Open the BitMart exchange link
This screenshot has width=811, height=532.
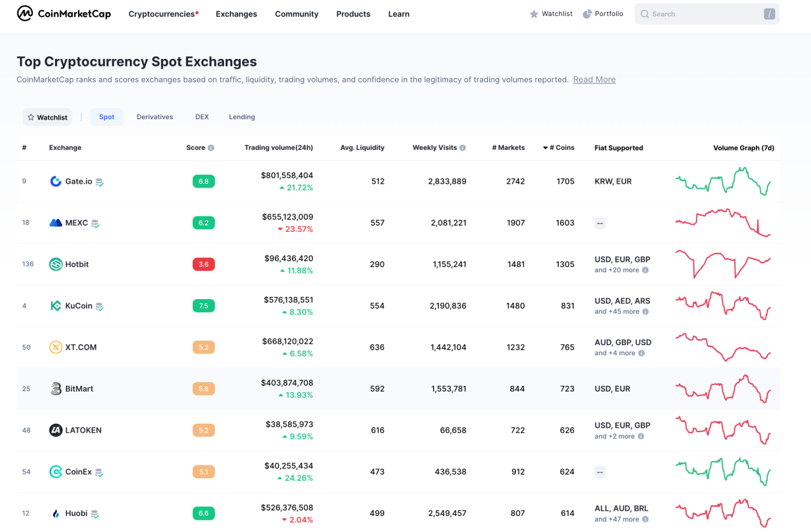tap(79, 389)
